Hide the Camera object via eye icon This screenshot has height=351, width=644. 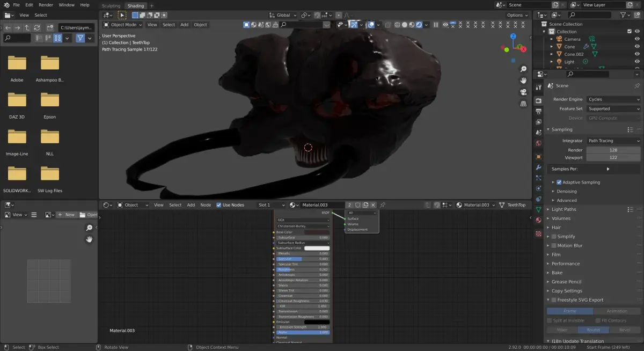[x=638, y=39]
